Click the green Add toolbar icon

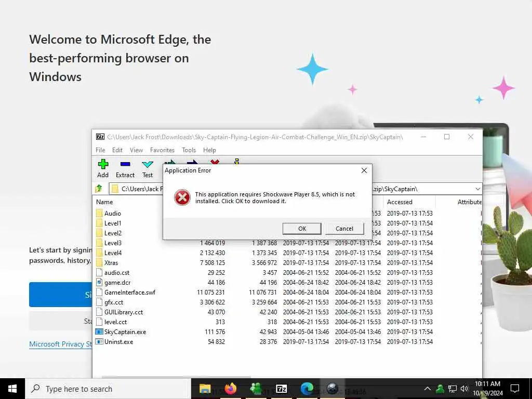point(103,165)
